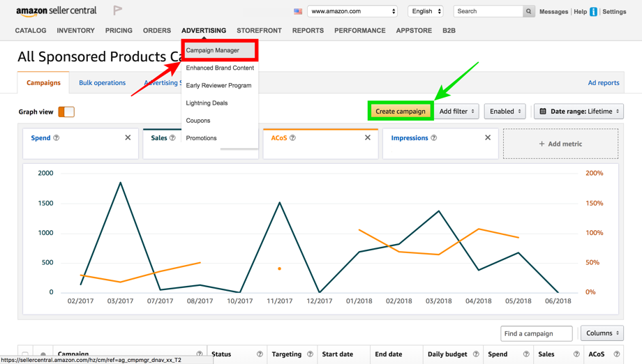Click the Status column help icon
This screenshot has width=642, height=364.
pyautogui.click(x=260, y=354)
